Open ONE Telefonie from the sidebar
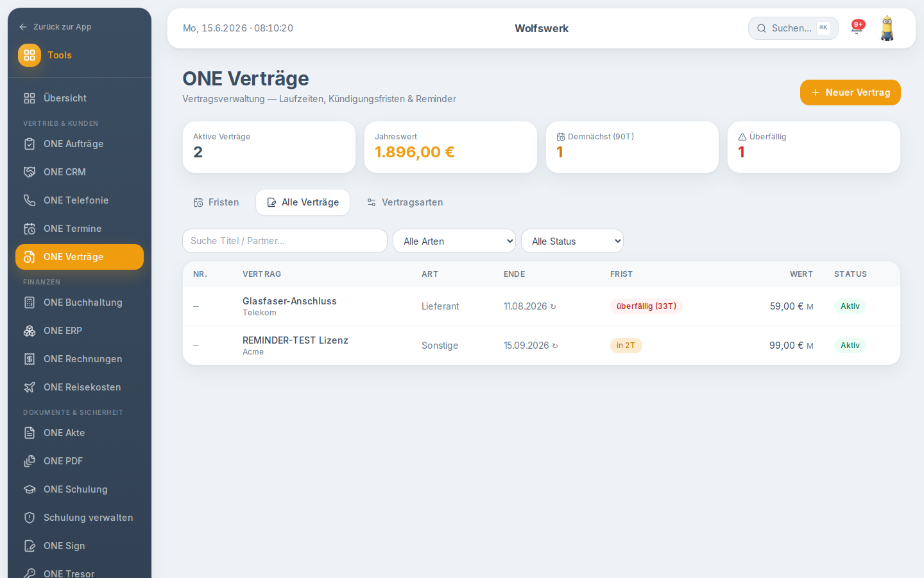This screenshot has width=924, height=578. coord(80,200)
